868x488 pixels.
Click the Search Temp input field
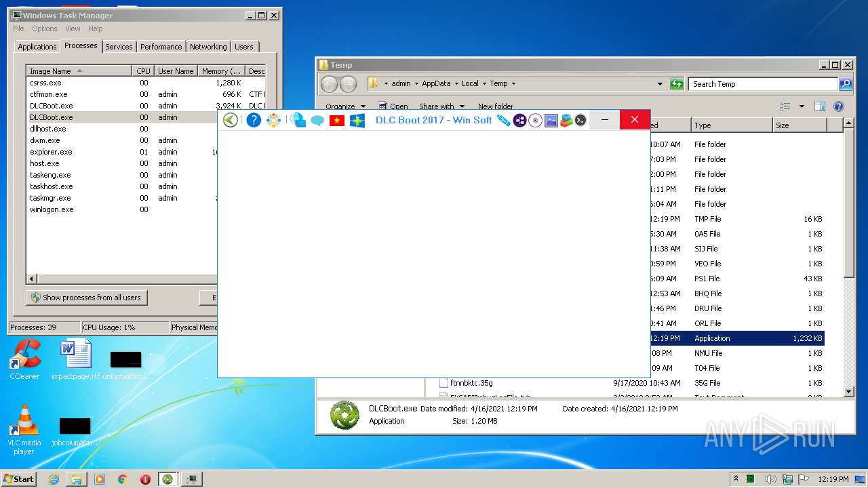764,84
